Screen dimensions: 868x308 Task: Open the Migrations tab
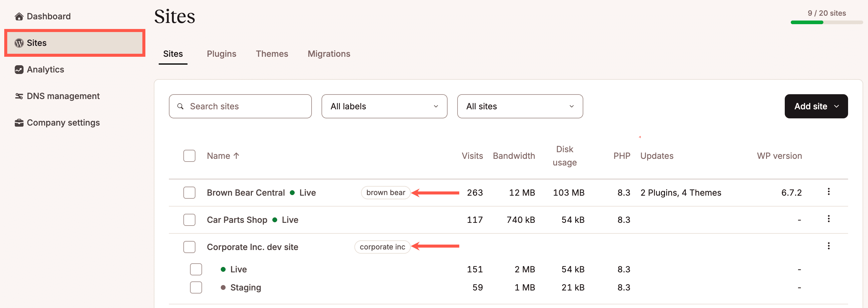(x=328, y=54)
